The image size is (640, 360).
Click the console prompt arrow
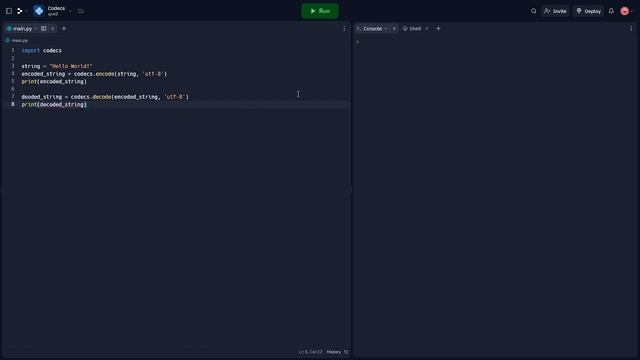point(358,42)
